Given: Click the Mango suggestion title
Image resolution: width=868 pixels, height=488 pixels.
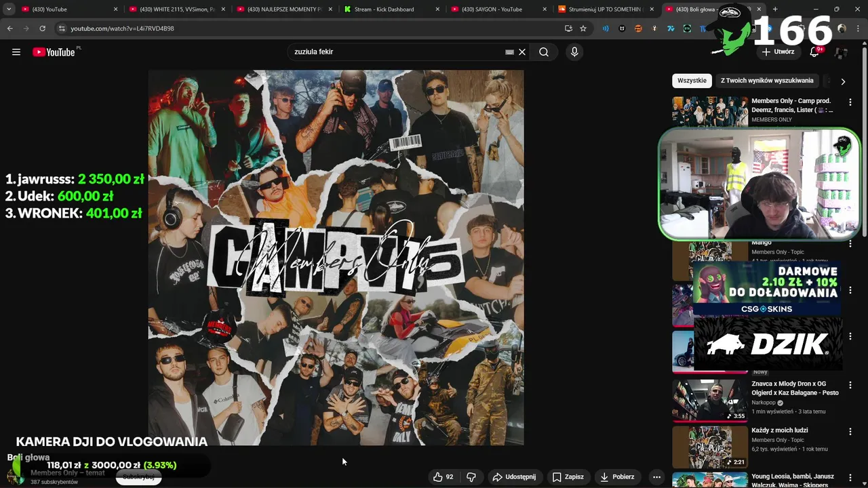Looking at the screenshot, I should tap(762, 243).
